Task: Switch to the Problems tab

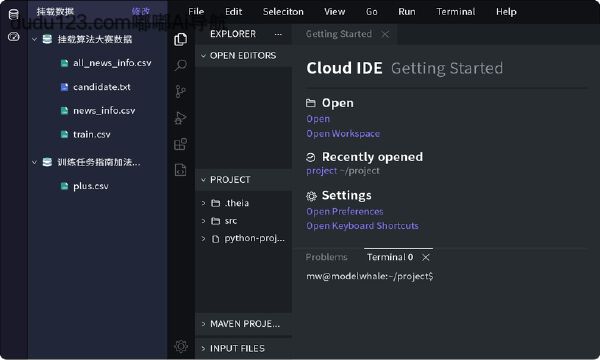Action: pyautogui.click(x=326, y=257)
